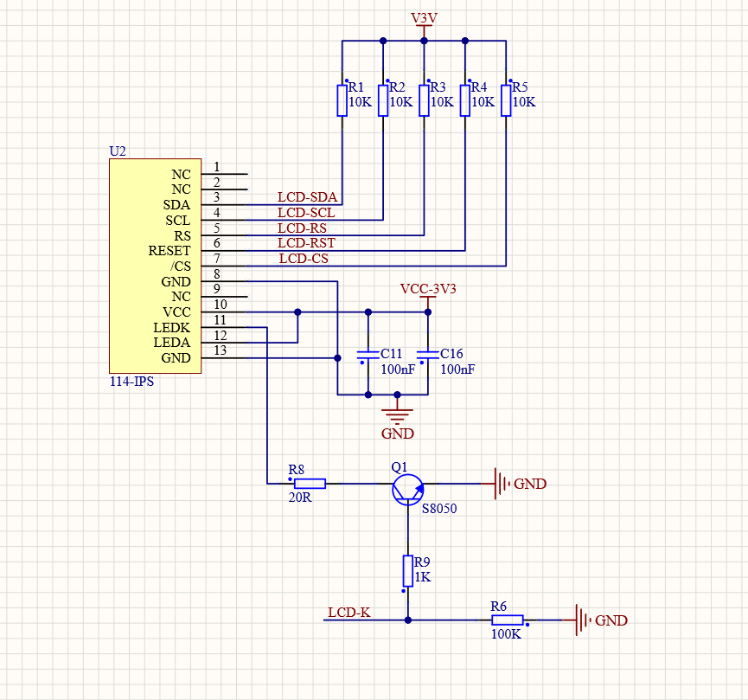Screen dimensions: 748x700
Task: Select the capacitor C16 symbol
Action: click(x=427, y=355)
